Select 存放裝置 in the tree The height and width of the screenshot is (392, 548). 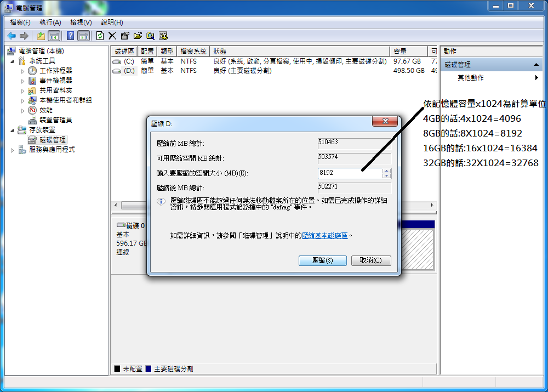(x=42, y=130)
